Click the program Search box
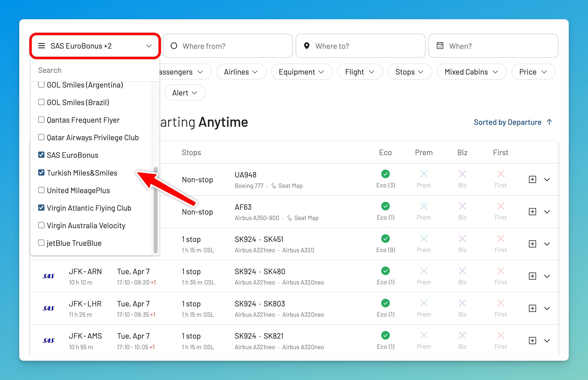 (x=95, y=70)
